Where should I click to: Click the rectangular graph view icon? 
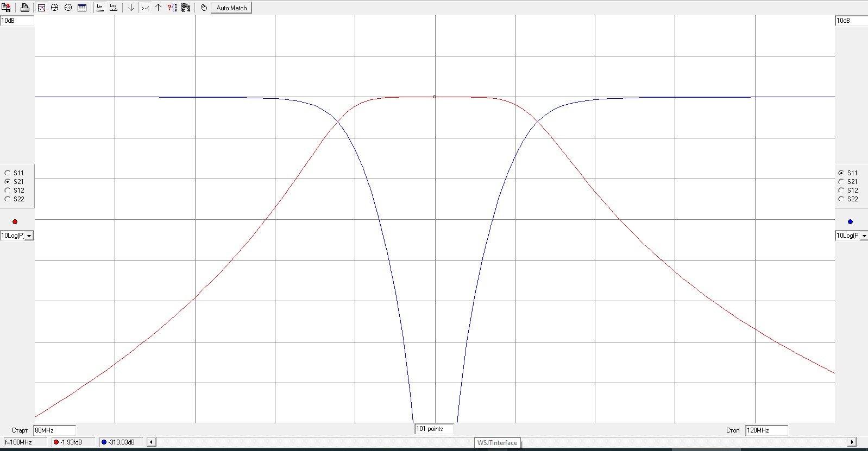pyautogui.click(x=41, y=8)
